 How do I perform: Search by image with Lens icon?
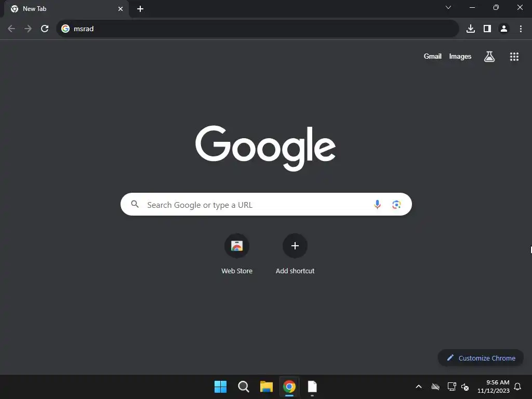396,205
